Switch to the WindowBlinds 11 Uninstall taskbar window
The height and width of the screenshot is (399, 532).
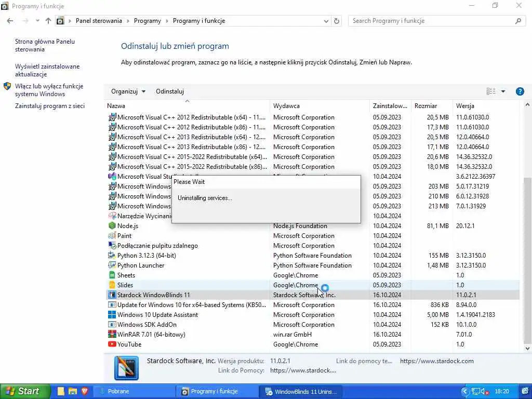pos(301,392)
